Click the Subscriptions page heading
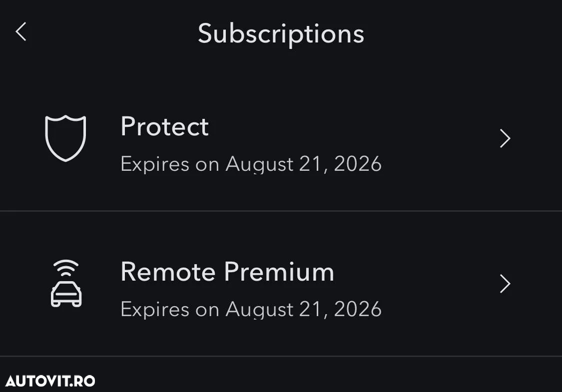The image size is (562, 392). (x=281, y=34)
